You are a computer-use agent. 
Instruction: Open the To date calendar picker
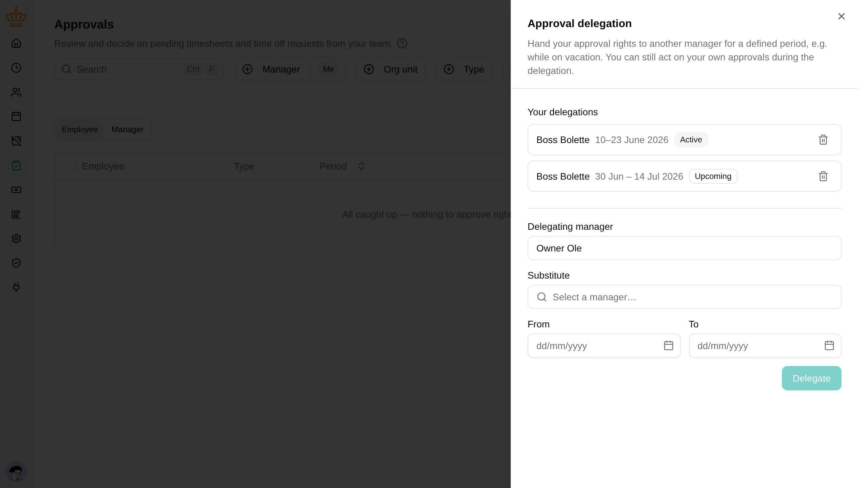click(x=829, y=345)
